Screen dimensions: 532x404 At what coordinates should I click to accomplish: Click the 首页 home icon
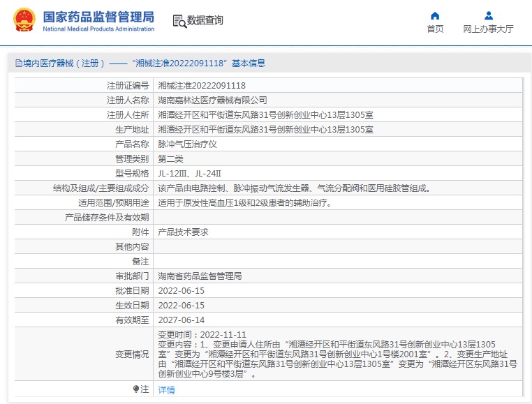[435, 15]
